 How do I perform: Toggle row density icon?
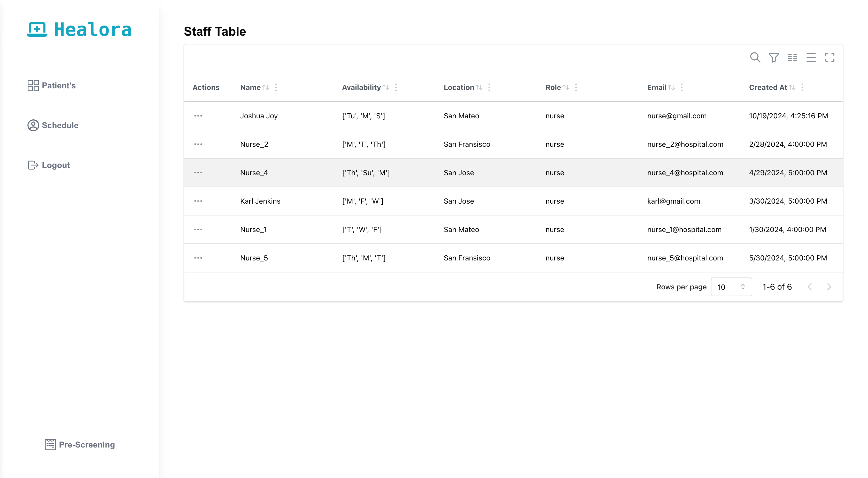[811, 57]
